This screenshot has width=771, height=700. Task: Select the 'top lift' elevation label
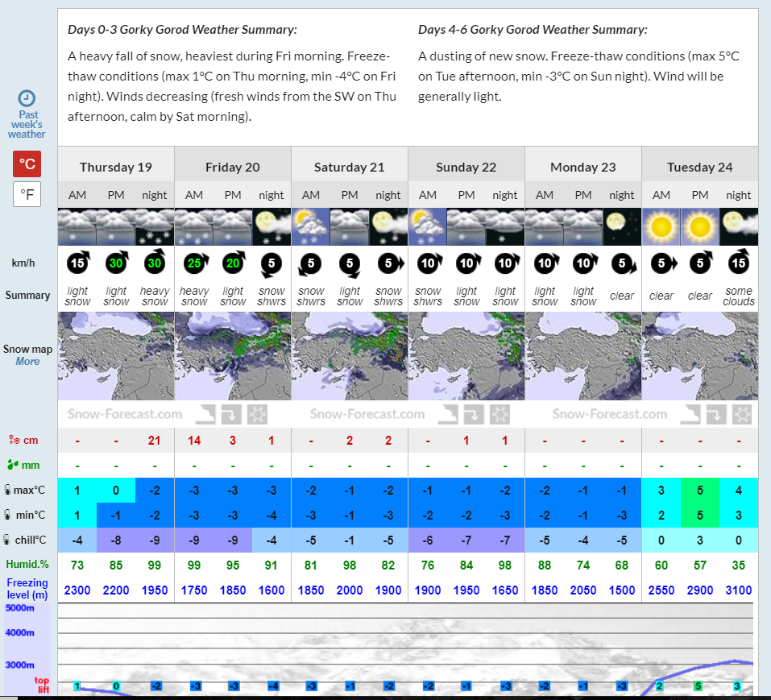pos(42,684)
